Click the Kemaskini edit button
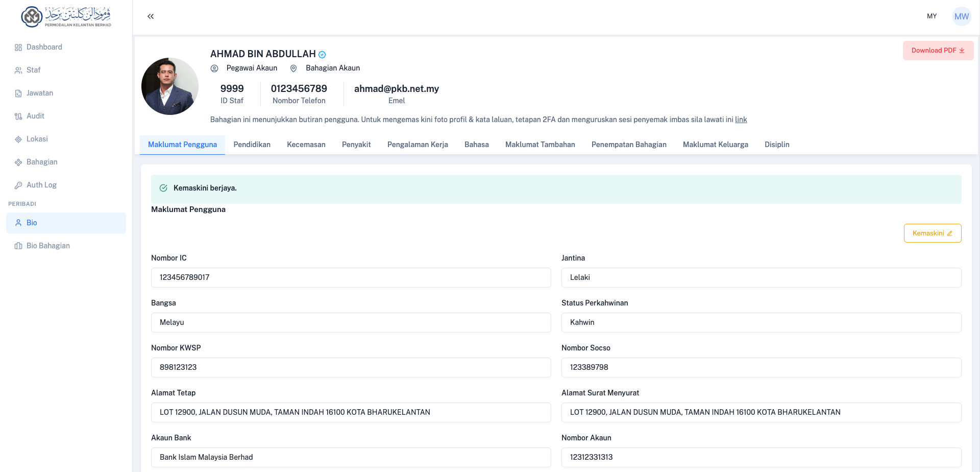The width and height of the screenshot is (980, 472). [933, 233]
